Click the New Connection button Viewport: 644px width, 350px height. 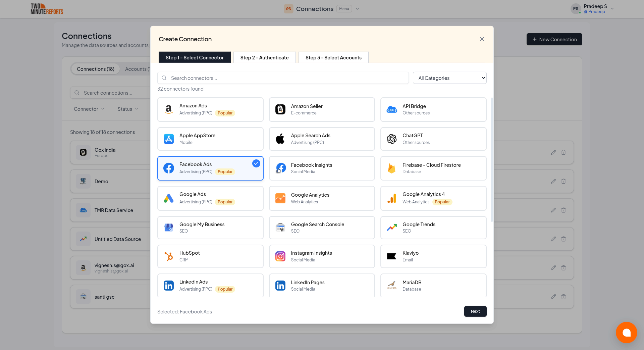point(554,39)
